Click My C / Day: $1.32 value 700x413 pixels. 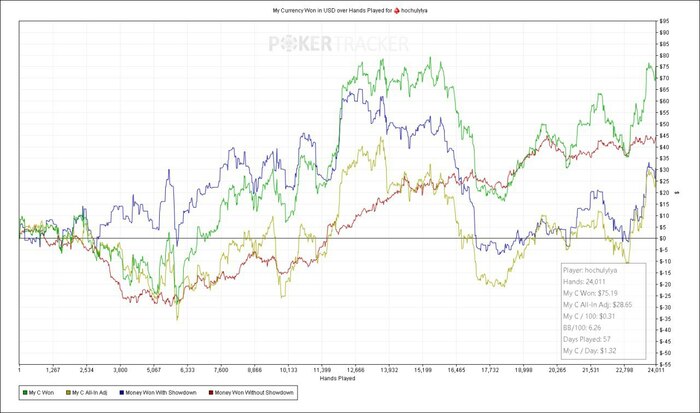point(589,351)
